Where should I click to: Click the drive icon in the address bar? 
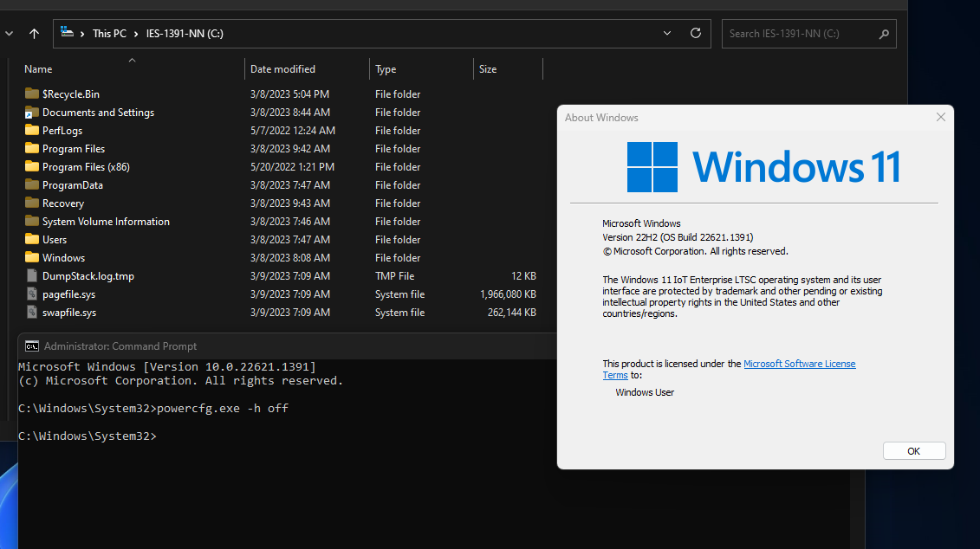click(x=67, y=33)
